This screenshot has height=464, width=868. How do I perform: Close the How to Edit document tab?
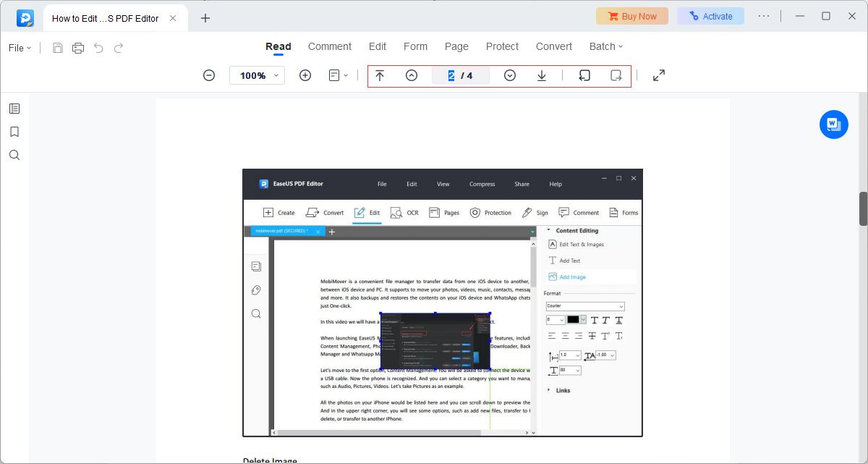tap(173, 18)
